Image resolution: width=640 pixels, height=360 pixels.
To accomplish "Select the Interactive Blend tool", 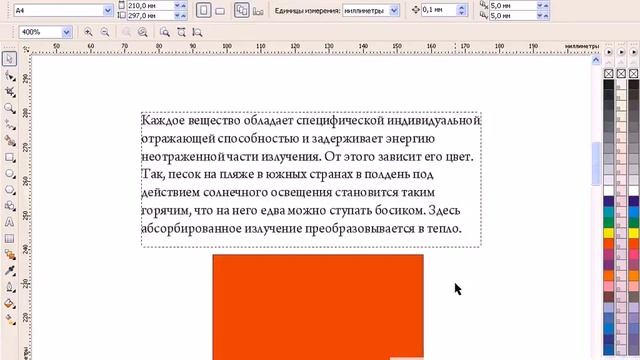I will tap(9, 255).
